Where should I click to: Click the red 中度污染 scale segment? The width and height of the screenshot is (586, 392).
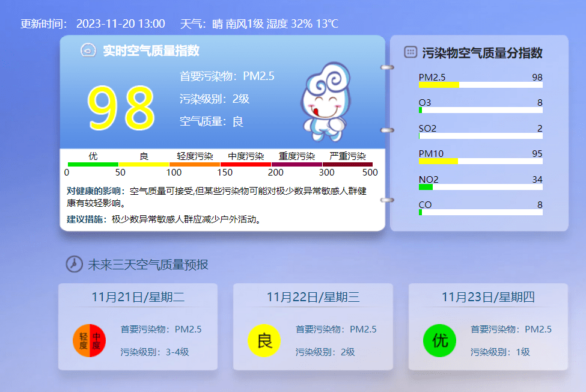point(246,164)
